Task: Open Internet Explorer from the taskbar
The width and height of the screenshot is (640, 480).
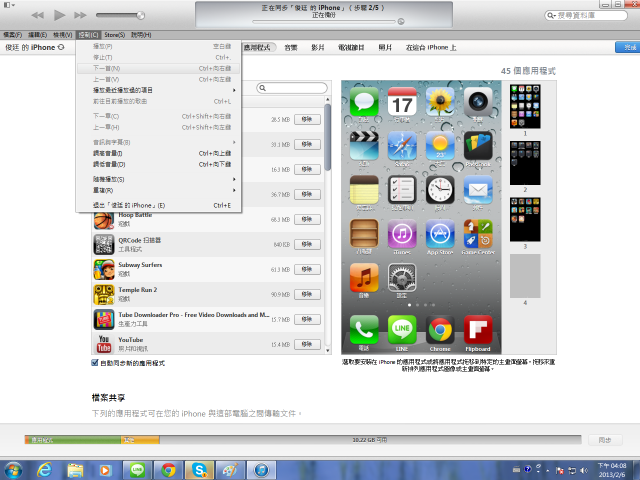Action: 44,470
